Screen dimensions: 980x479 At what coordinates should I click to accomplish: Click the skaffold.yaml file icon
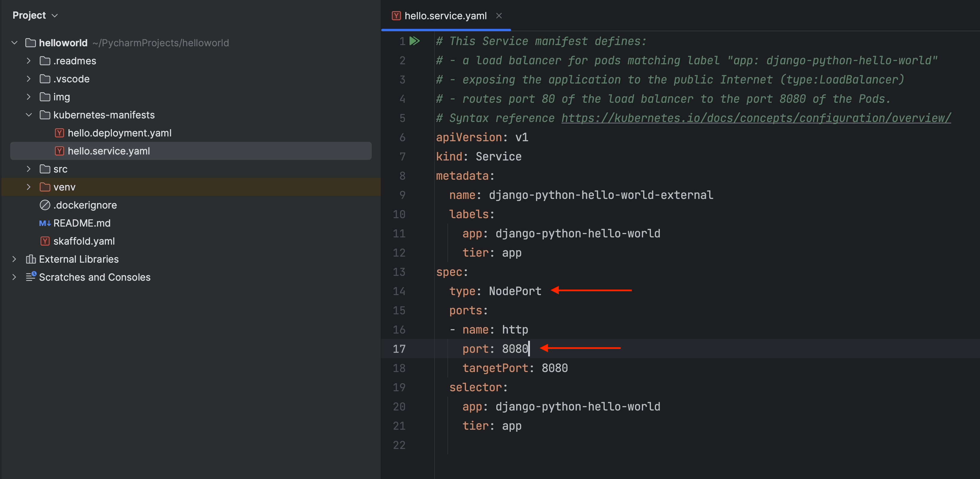(x=45, y=241)
